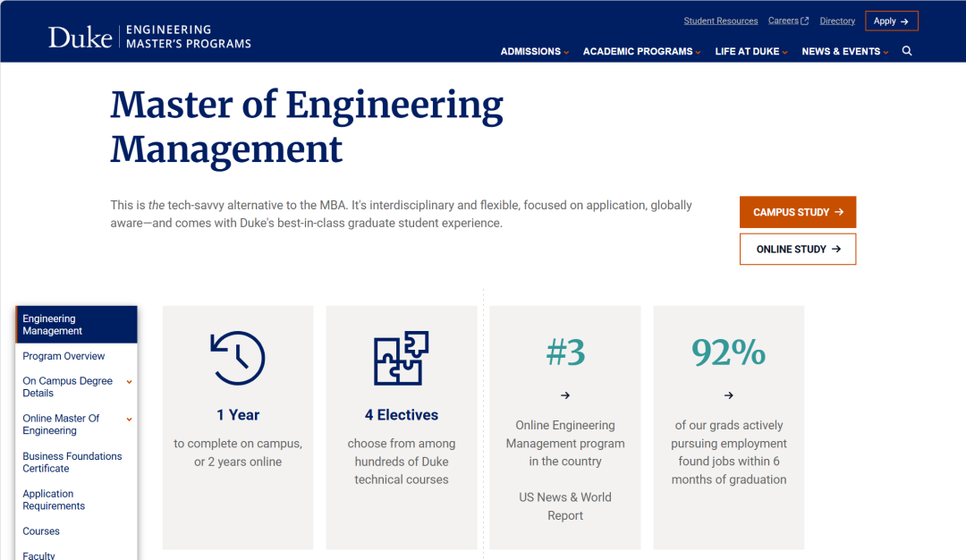Select Program Overview in sidebar

(x=64, y=356)
